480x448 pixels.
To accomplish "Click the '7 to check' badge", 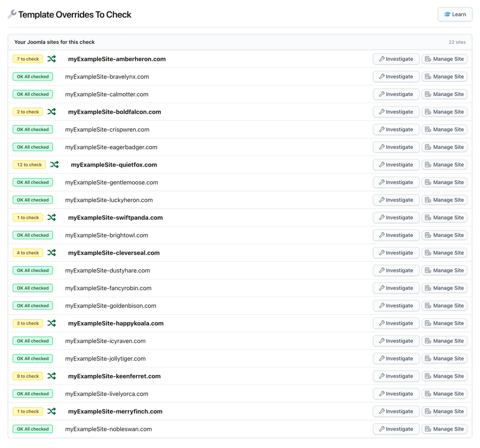I will coord(28,59).
